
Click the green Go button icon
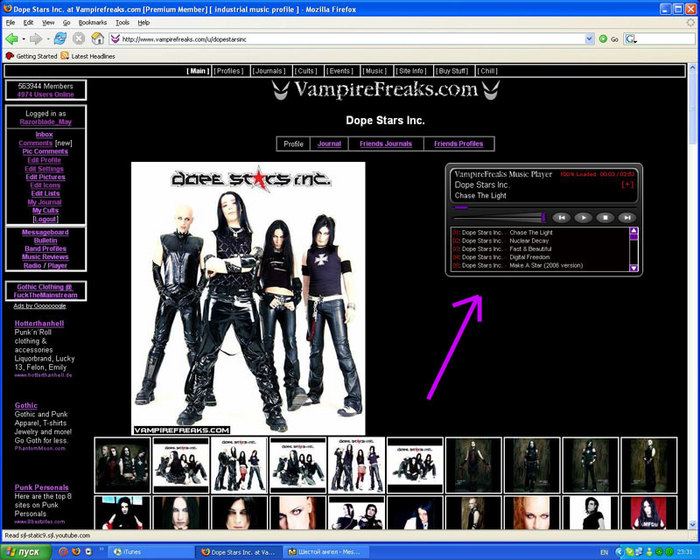point(603,39)
